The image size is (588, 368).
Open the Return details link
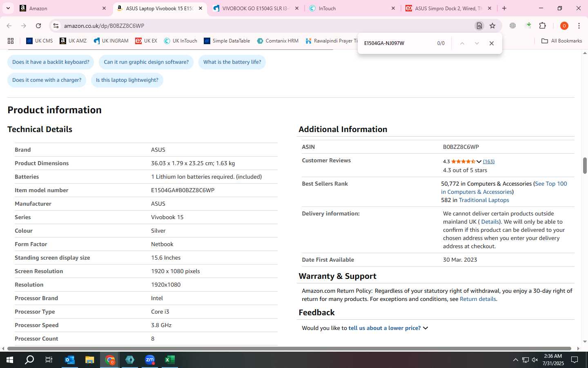click(478, 299)
